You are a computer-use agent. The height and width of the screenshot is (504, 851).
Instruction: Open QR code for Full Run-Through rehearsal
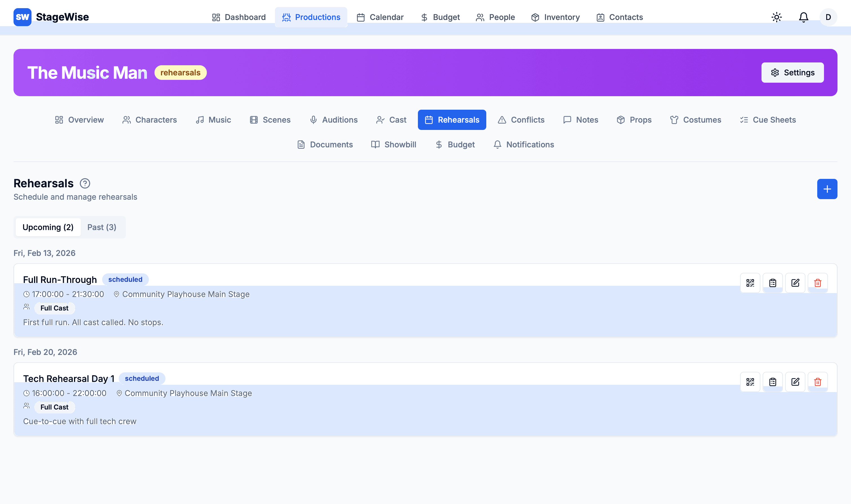click(x=750, y=283)
